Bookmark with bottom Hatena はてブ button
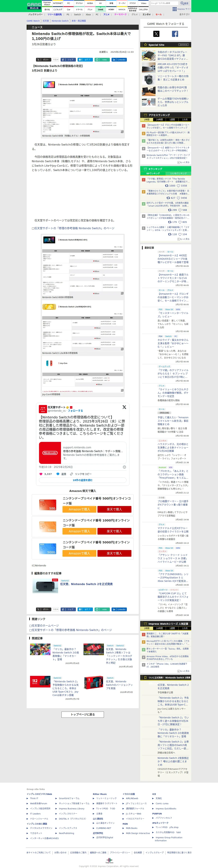 (85, 609)
